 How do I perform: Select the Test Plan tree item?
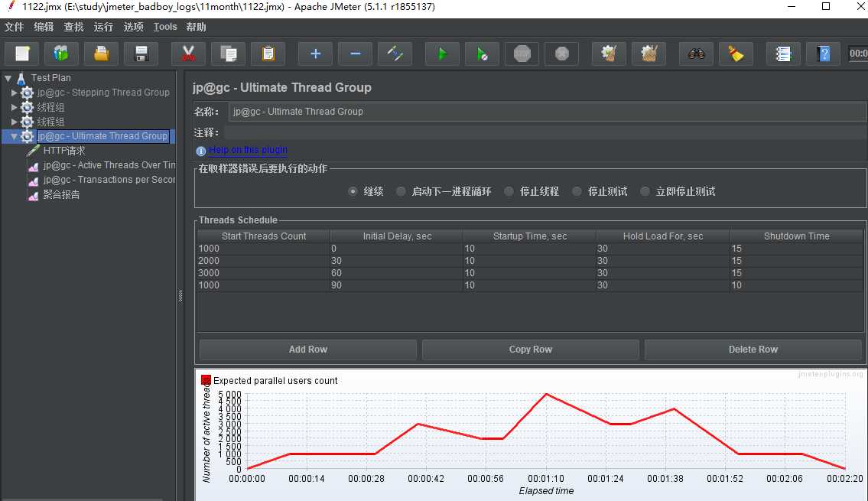[x=51, y=78]
